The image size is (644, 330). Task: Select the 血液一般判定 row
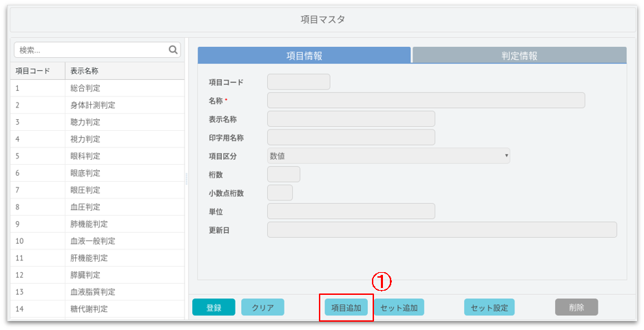(97, 241)
